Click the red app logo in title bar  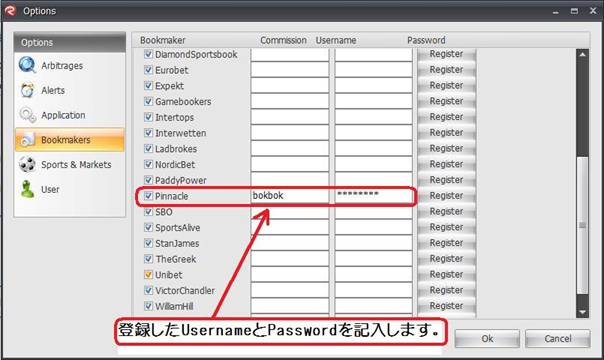click(10, 11)
